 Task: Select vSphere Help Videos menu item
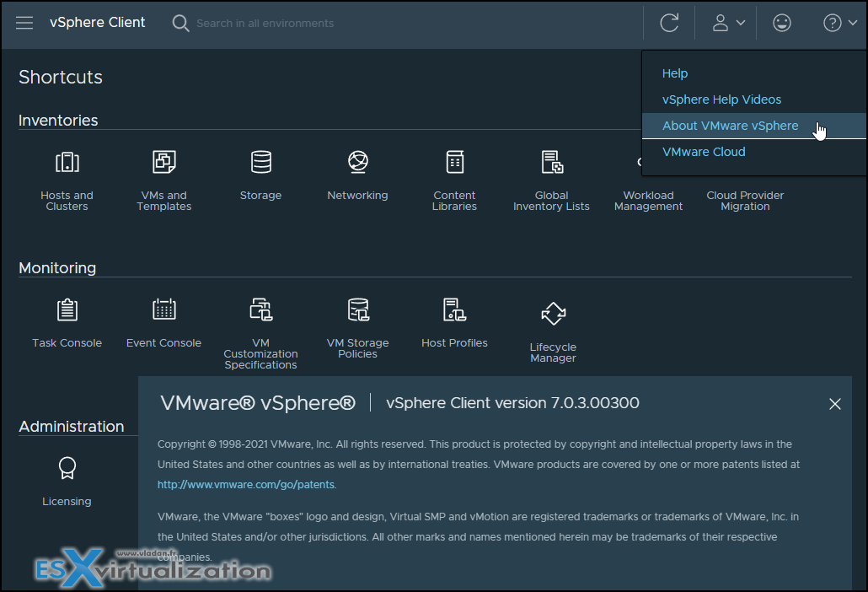coord(722,100)
